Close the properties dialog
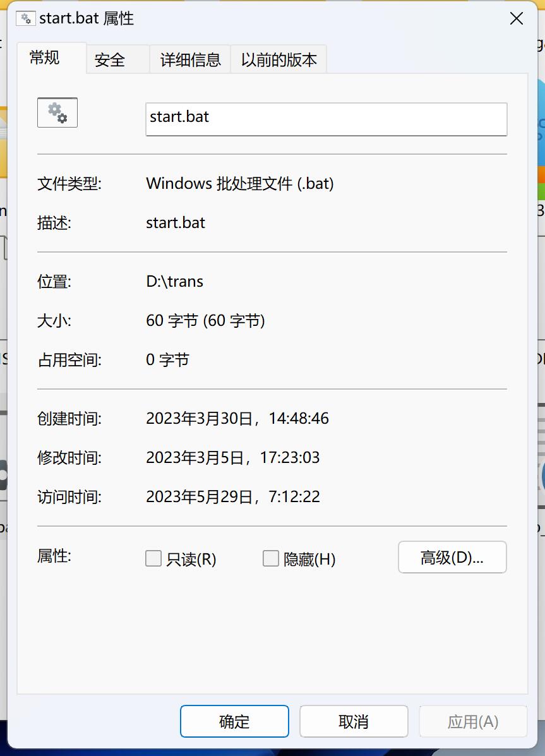This screenshot has height=756, width=545. [x=517, y=18]
